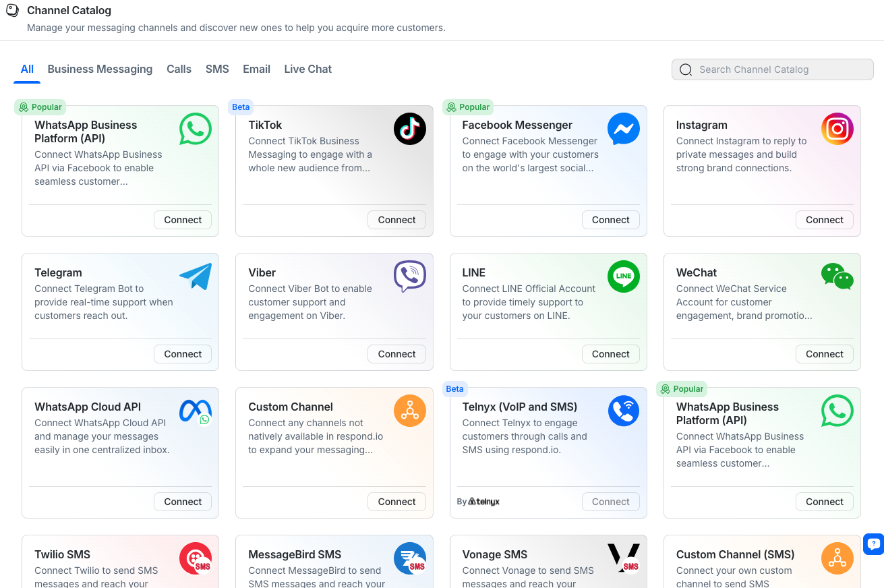Click the Instagram camera icon
Viewport: 884px width, 588px height.
point(837,129)
